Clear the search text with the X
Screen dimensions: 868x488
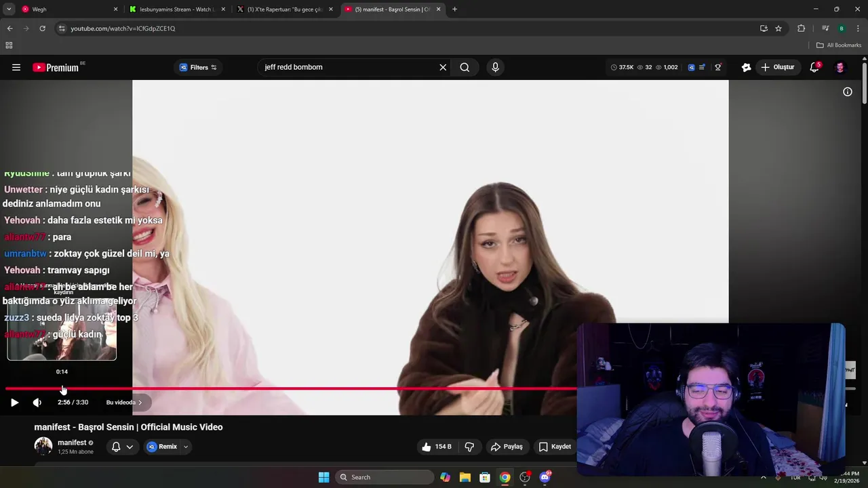pyautogui.click(x=443, y=67)
